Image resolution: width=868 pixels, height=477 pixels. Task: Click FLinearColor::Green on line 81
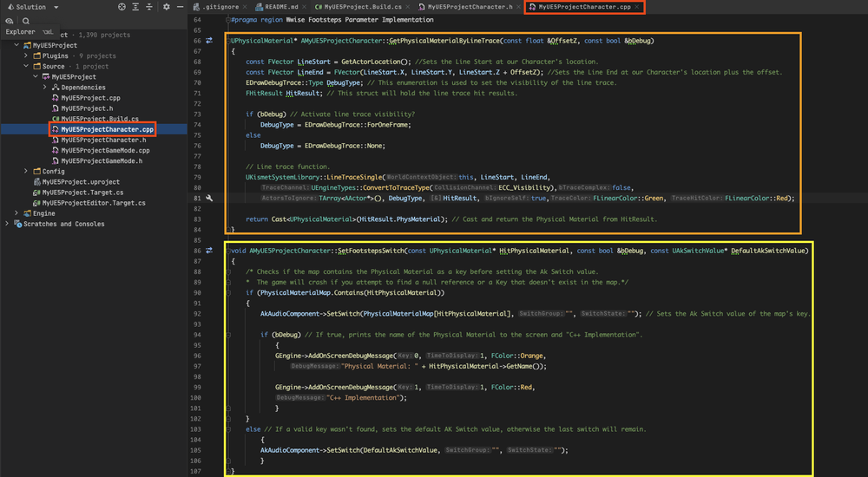(x=628, y=198)
